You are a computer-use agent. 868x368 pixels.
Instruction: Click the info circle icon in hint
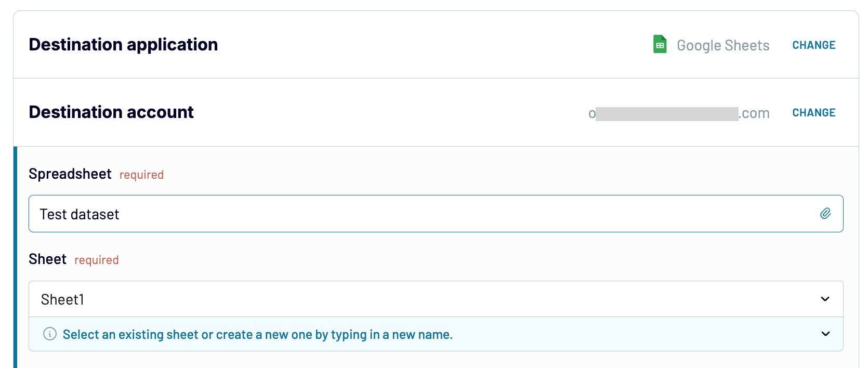click(x=50, y=334)
